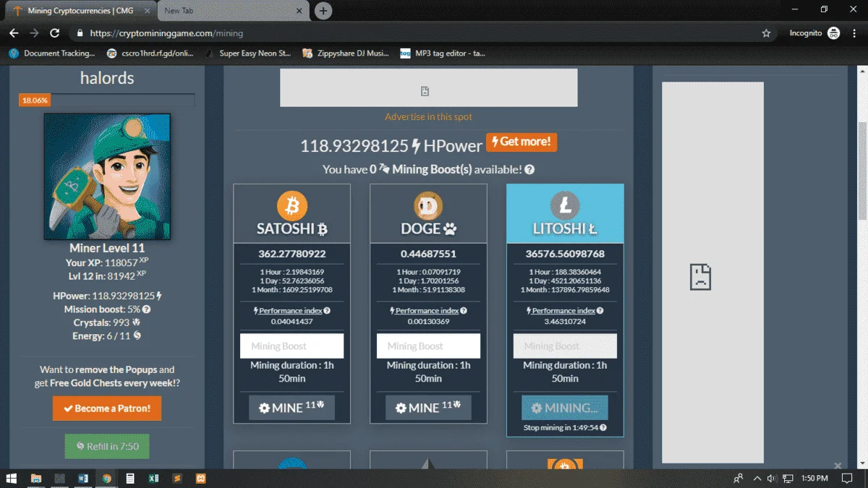Viewport: 868px width, 488px height.
Task: Open the Mining Boost help question mark
Action: pyautogui.click(x=529, y=169)
